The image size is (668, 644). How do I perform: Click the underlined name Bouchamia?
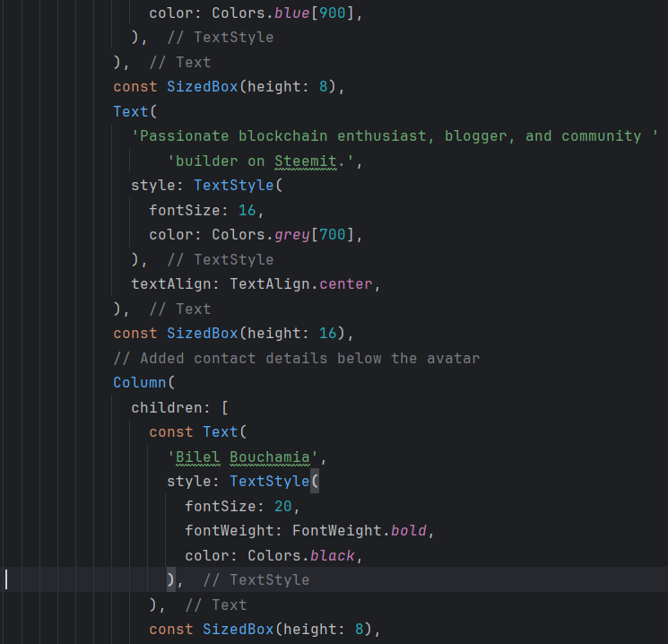click(270, 457)
